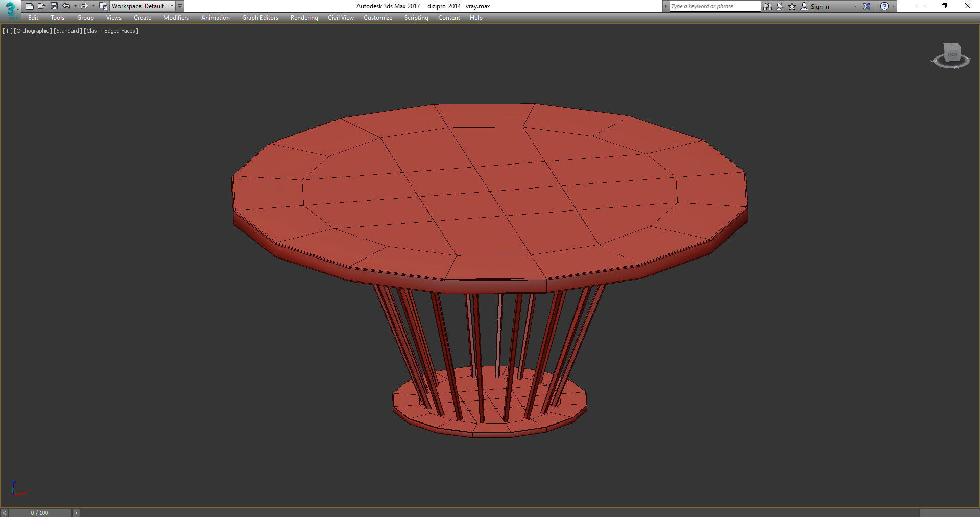Open the Help menu in menu bar

[x=476, y=18]
